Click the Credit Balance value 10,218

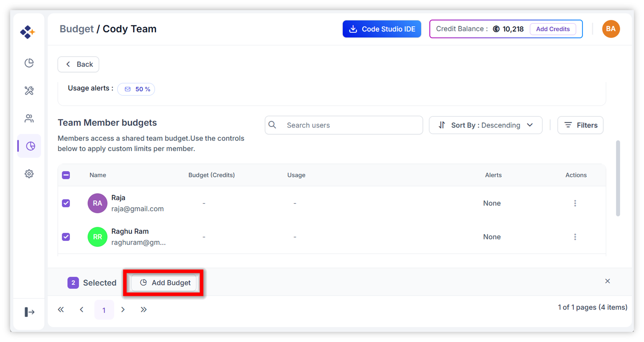point(513,29)
